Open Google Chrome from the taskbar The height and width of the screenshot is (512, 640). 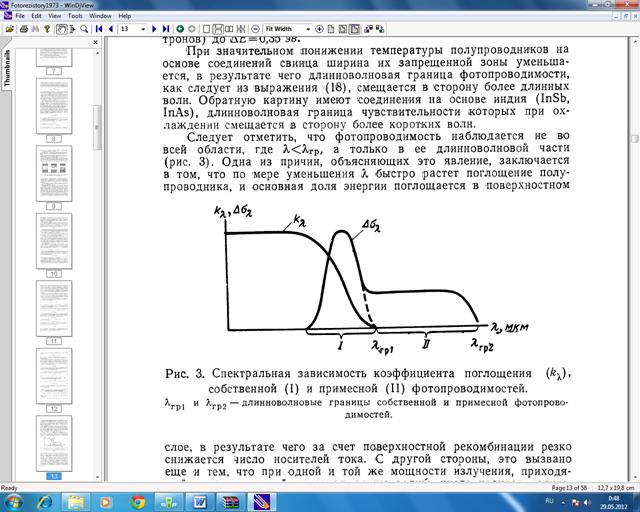136,502
